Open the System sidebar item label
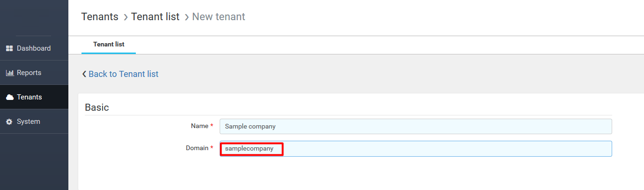 click(29, 122)
